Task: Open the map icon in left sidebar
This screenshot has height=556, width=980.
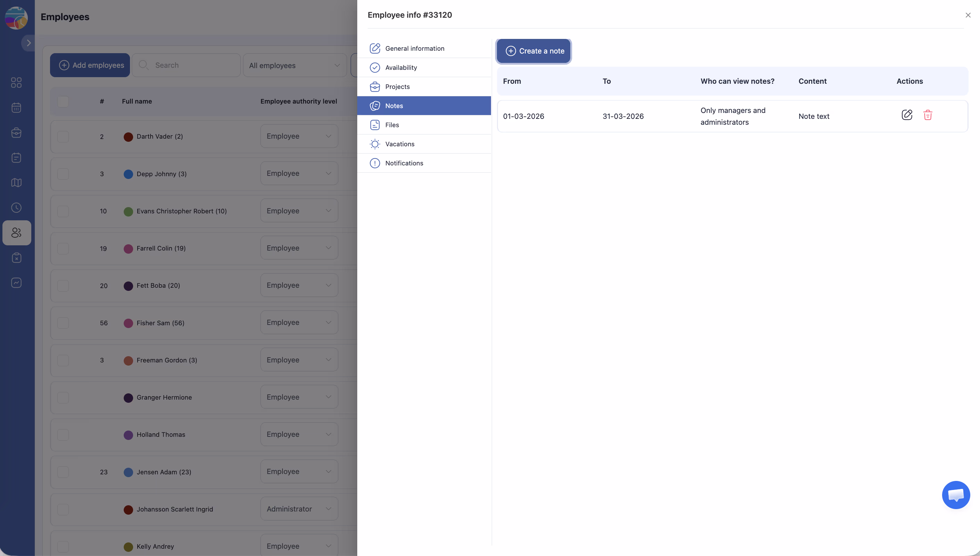Action: [x=16, y=182]
